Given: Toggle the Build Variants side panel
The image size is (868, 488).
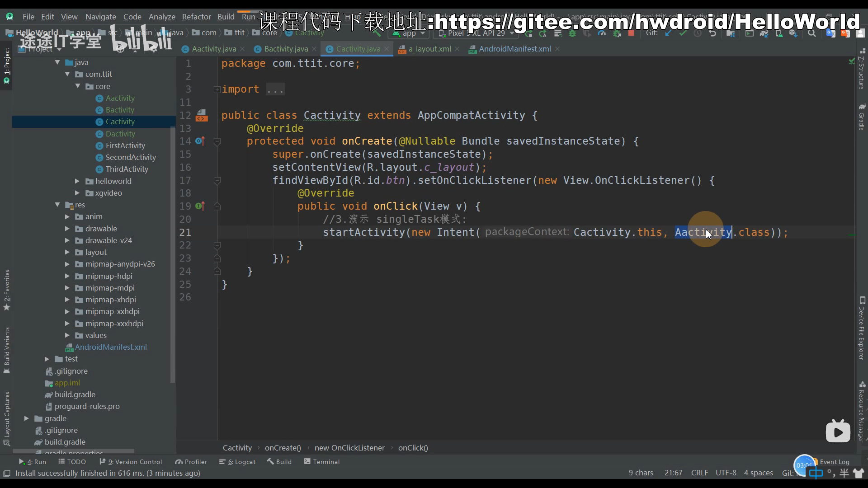Looking at the screenshot, I should [x=6, y=350].
